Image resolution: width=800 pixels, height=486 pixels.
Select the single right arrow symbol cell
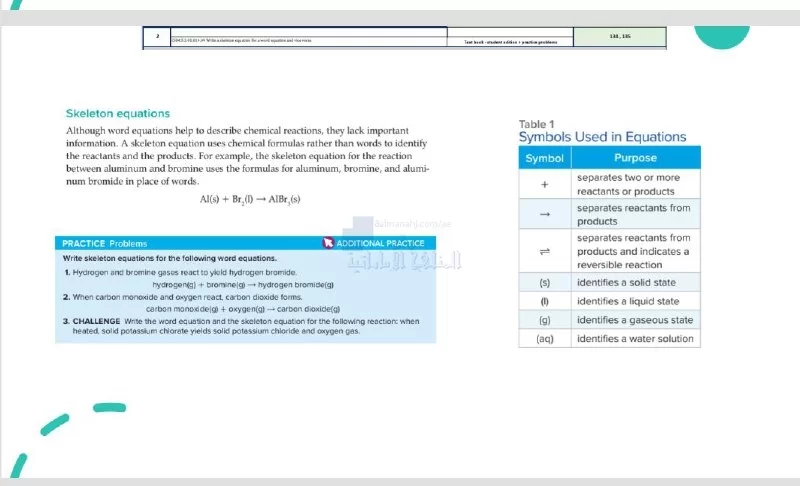[545, 214]
